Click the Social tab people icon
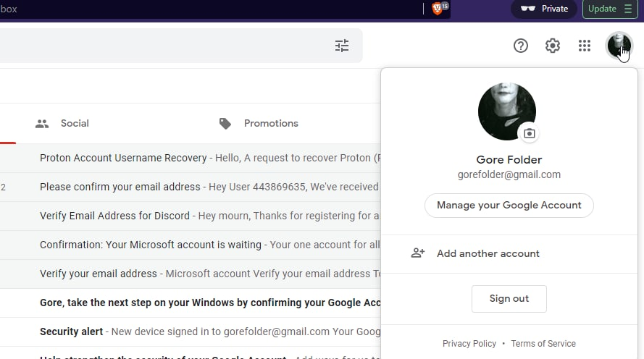 (42, 124)
